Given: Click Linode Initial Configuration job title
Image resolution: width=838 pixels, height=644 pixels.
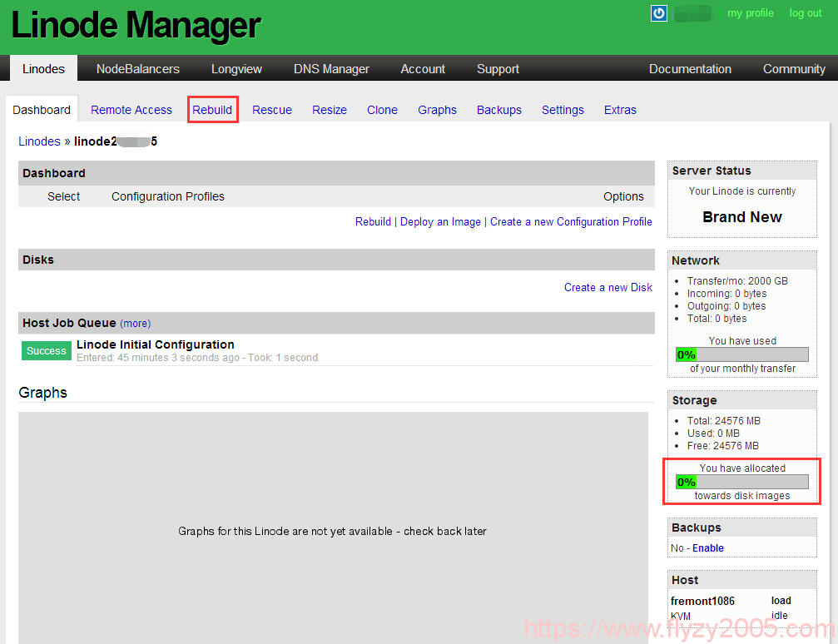Looking at the screenshot, I should pos(156,344).
